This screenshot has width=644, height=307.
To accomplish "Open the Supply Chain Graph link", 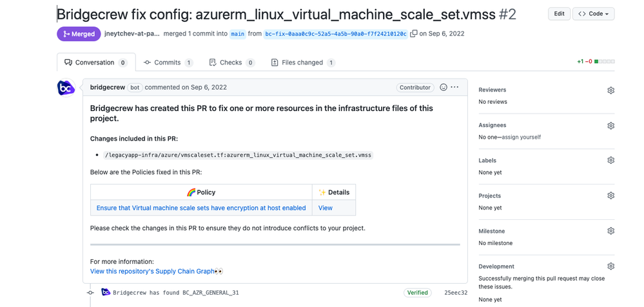I will 152,272.
